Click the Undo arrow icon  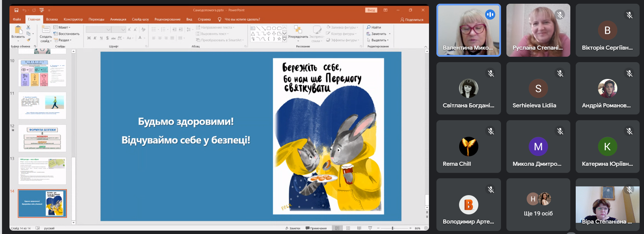(24, 10)
